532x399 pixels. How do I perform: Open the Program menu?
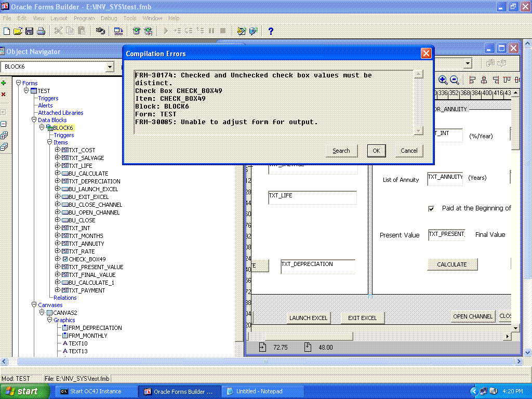point(84,18)
